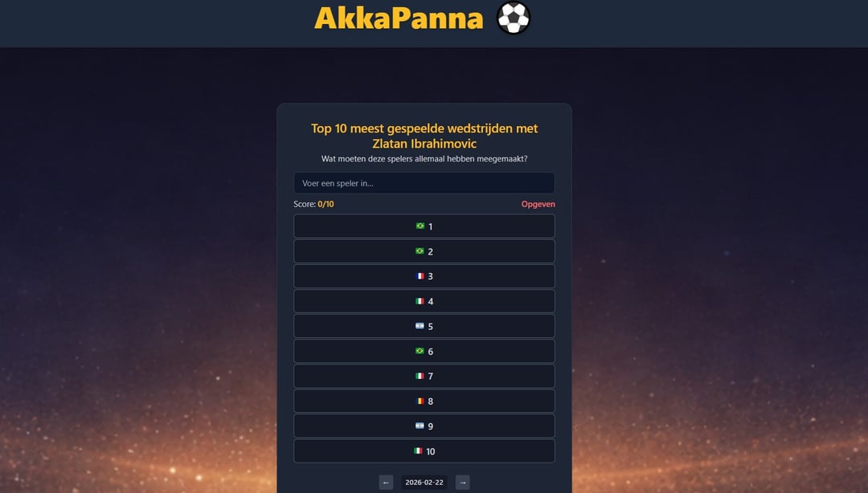Click the Zlatan Ibrahimovic quiz heading
868x493 pixels.
click(x=424, y=136)
